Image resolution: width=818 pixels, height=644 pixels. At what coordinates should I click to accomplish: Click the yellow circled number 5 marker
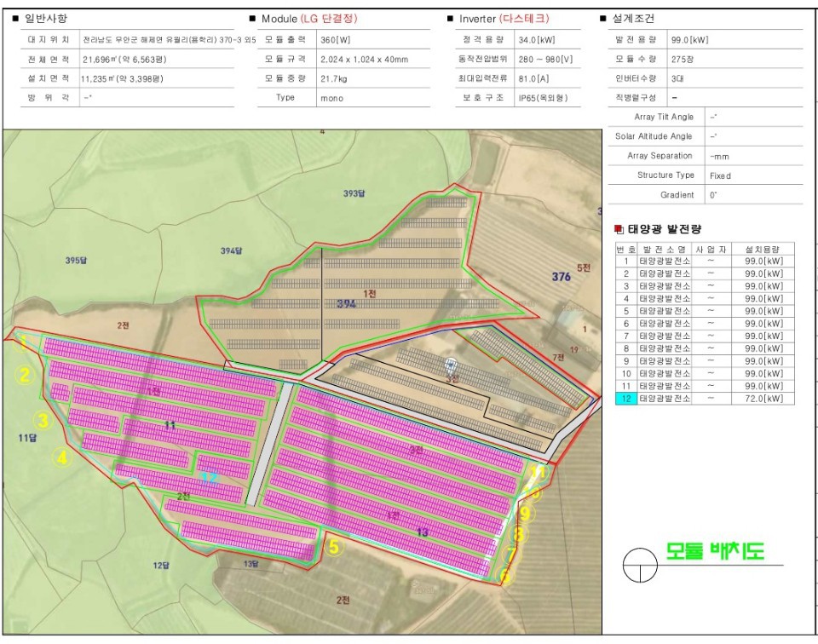[334, 547]
